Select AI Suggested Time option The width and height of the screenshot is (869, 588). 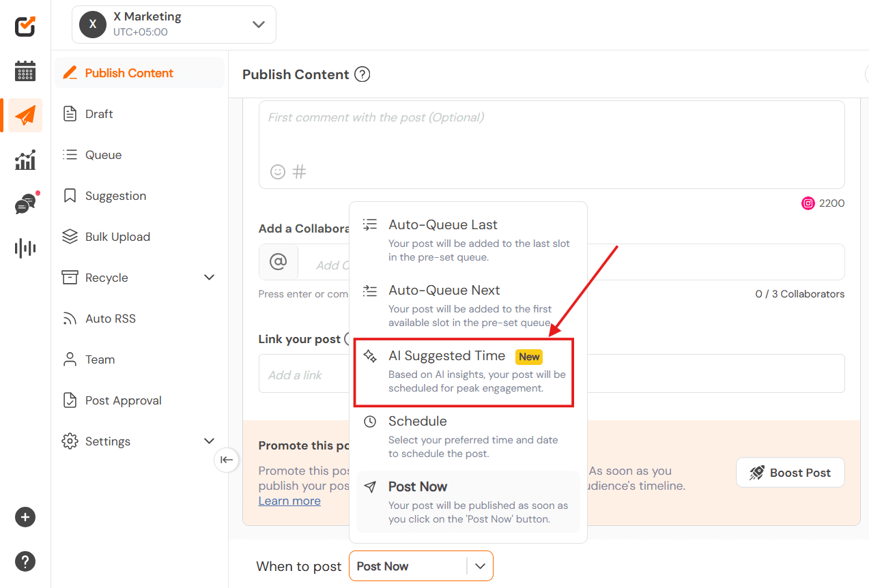point(464,372)
